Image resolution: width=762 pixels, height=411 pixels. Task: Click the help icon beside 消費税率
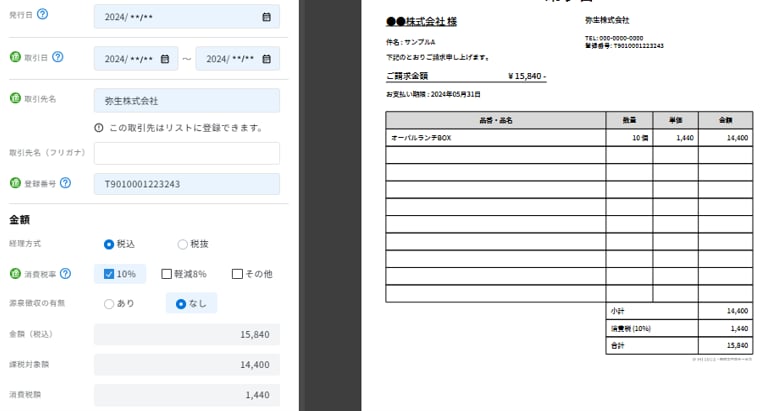point(65,273)
